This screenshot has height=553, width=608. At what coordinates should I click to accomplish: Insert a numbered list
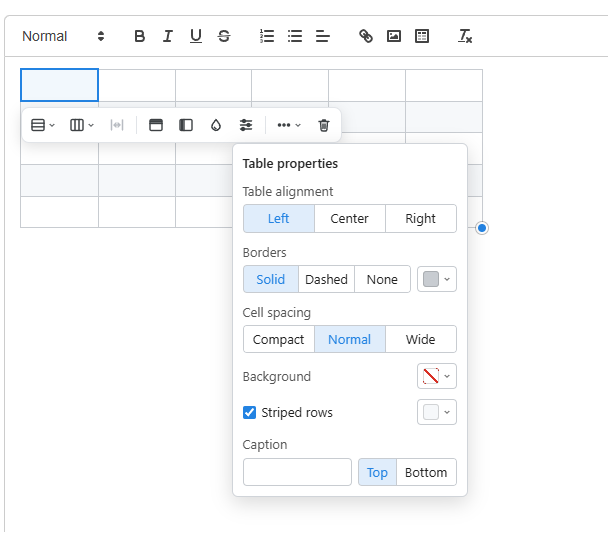[x=267, y=36]
